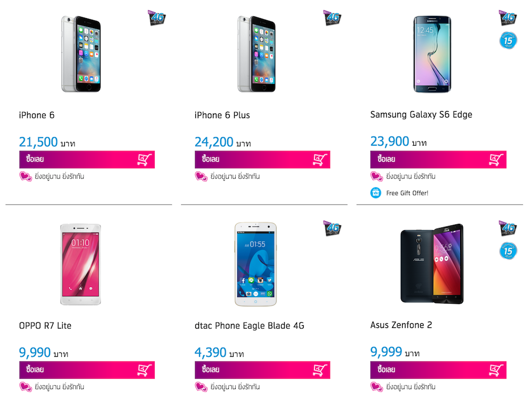Screen dimensions: 532x412
Task: Click the 4G badge on iPhone 6
Action: [x=156, y=18]
